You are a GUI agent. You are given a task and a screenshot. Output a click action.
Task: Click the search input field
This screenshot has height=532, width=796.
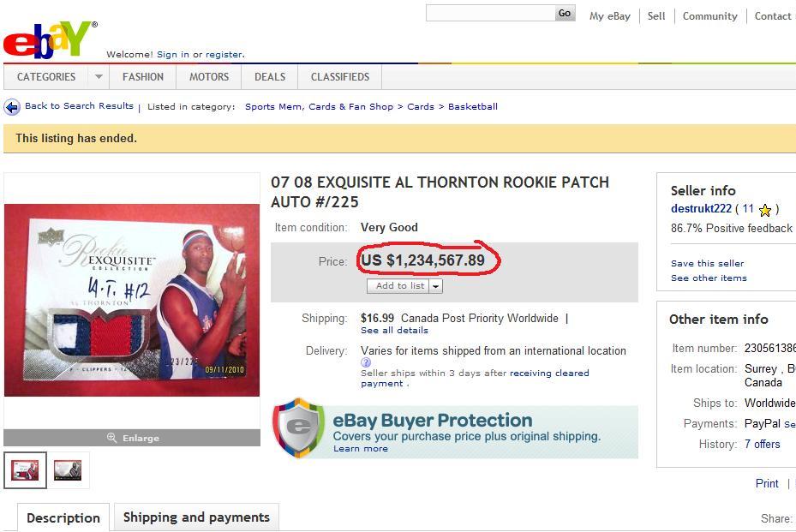coord(490,13)
